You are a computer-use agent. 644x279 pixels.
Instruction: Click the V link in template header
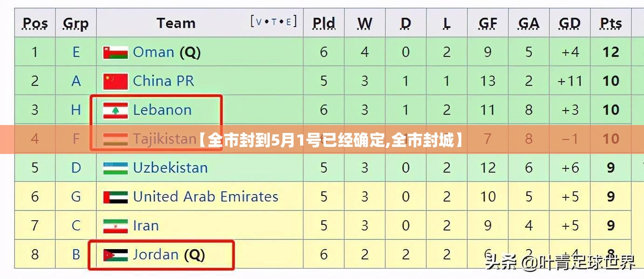click(x=260, y=21)
